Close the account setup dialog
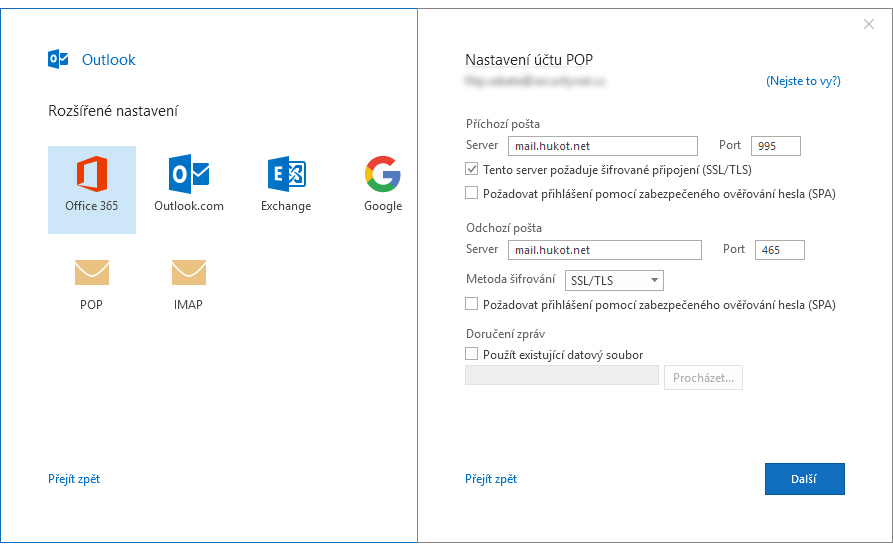 click(868, 24)
